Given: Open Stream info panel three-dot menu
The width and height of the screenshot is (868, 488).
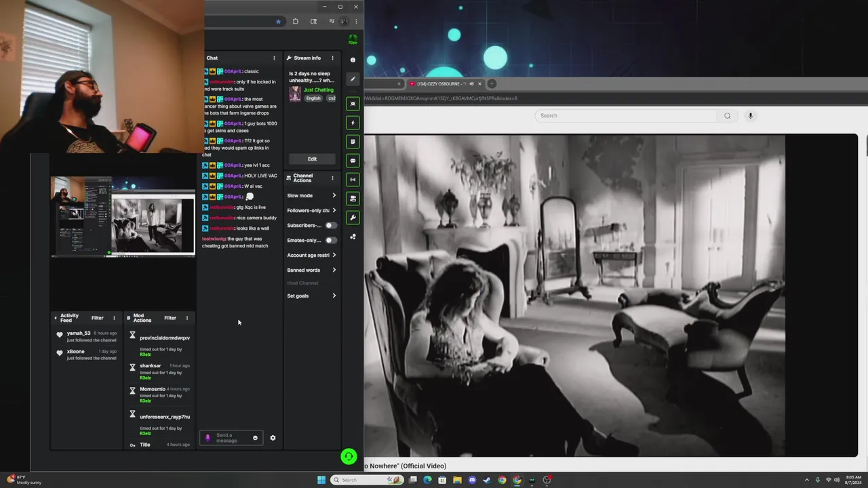Looking at the screenshot, I should [332, 58].
